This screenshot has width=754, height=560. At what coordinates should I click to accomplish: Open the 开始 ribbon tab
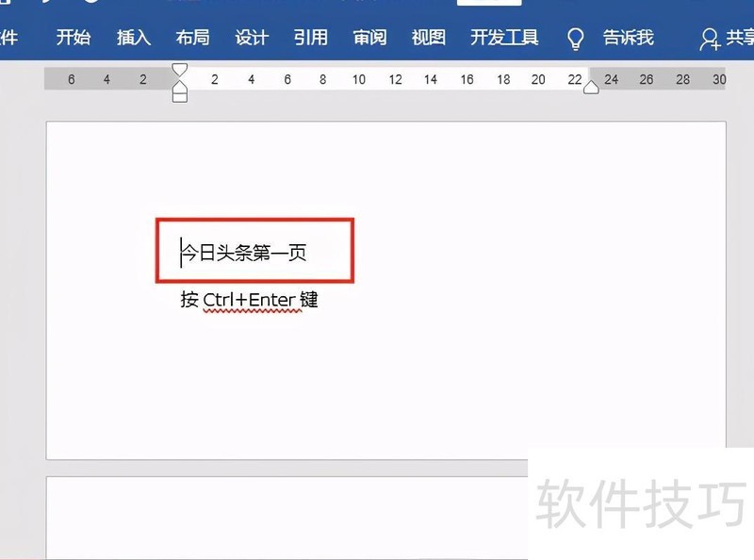pos(74,38)
